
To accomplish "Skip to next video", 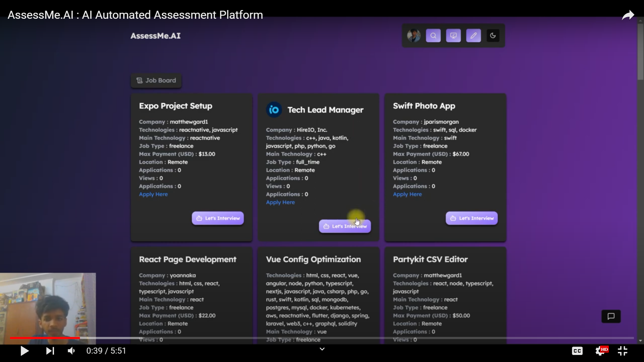I will [x=50, y=351].
